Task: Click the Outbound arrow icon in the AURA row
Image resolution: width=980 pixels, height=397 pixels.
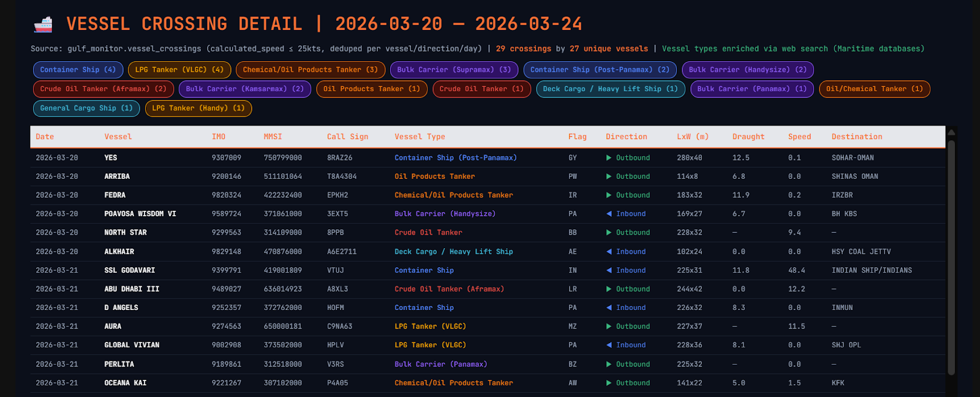Action: [x=609, y=327]
